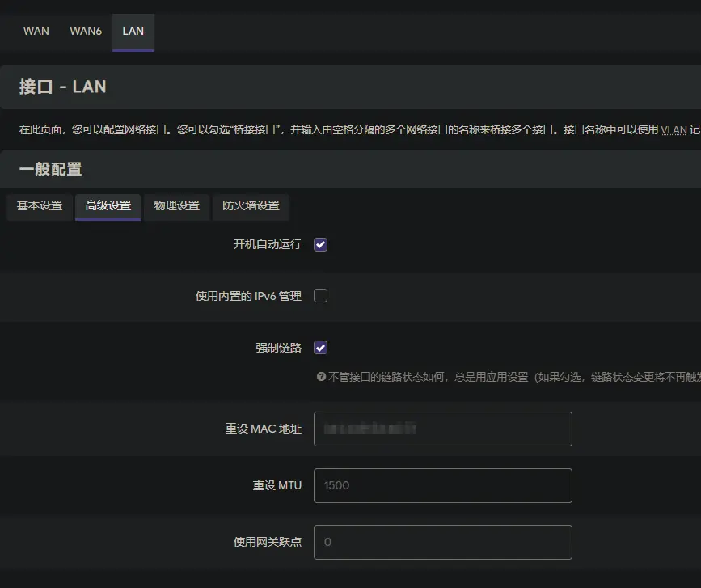Image resolution: width=701 pixels, height=588 pixels.
Task: Focus the 重设 MAC 地址 input field
Action: 442,429
